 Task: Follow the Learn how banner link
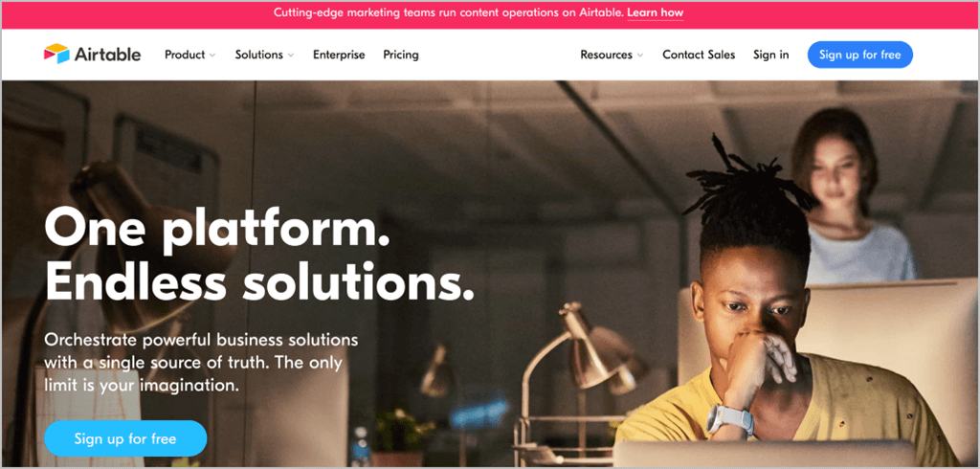tap(655, 12)
